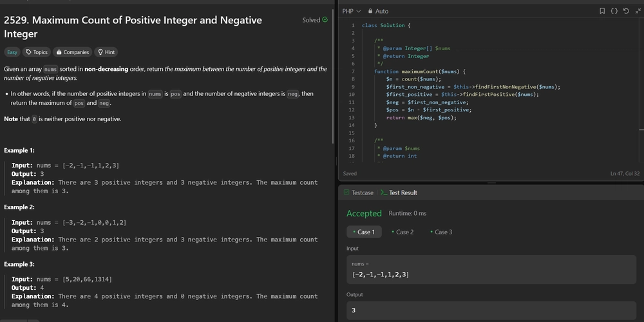
Task: Select Case 1 result tab
Action: (x=364, y=232)
